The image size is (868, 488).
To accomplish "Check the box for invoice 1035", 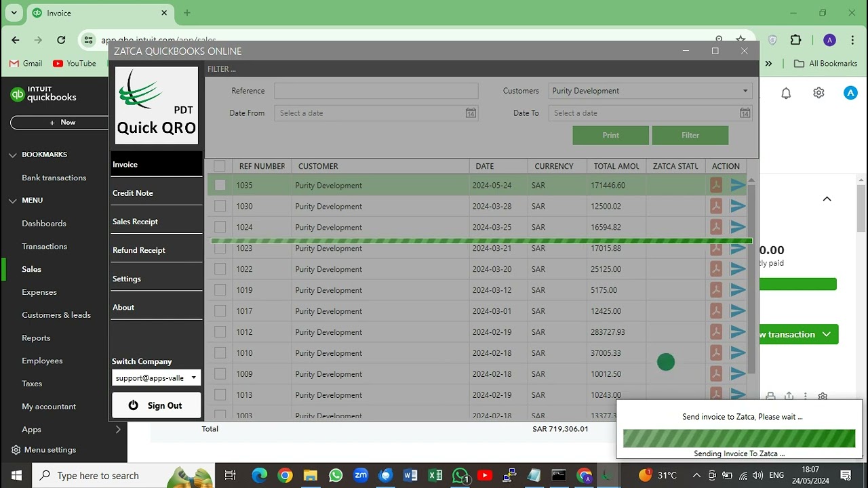I will (220, 185).
